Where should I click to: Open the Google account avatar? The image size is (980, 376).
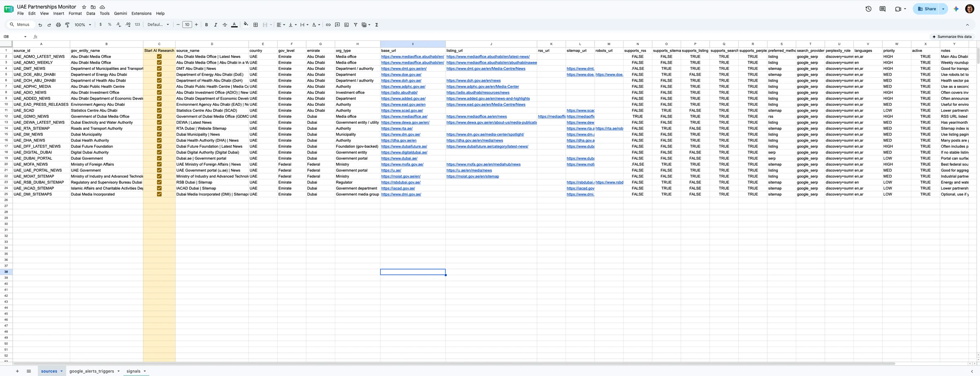[970, 9]
